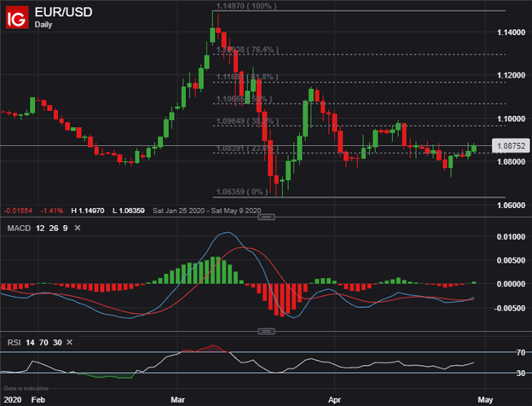Select the 50% Fibonacci level label
The height and width of the screenshot is (406, 532).
click(244, 99)
